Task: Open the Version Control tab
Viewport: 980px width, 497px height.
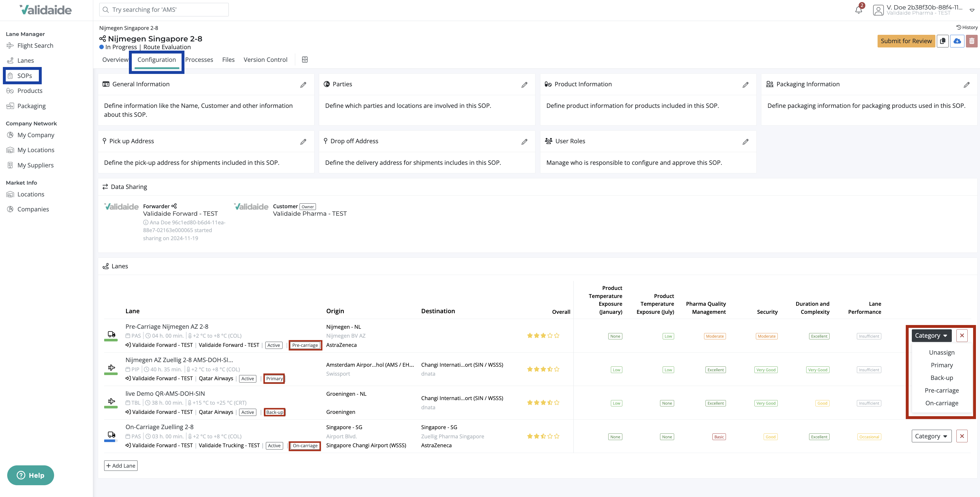Action: [x=265, y=60]
